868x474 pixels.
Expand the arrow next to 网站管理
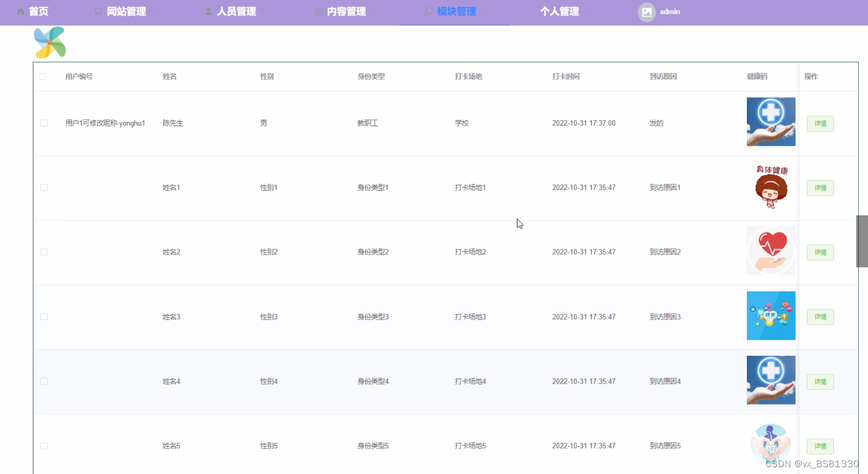pos(153,12)
